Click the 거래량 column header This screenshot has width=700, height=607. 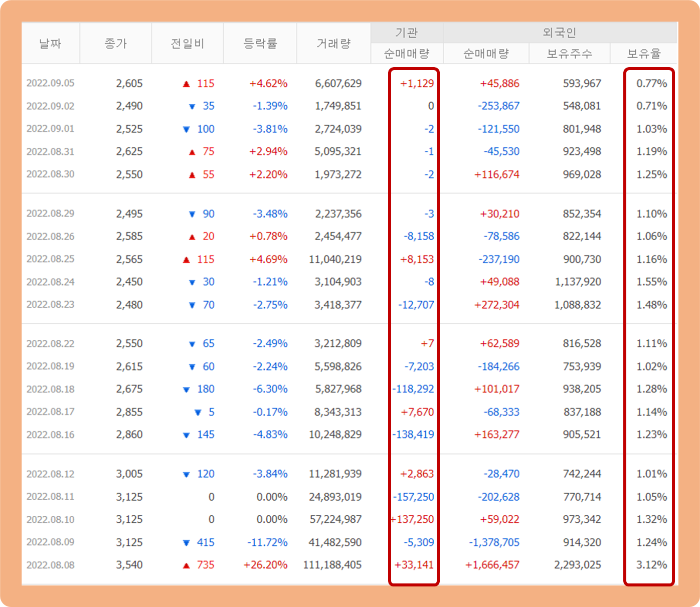click(x=334, y=44)
